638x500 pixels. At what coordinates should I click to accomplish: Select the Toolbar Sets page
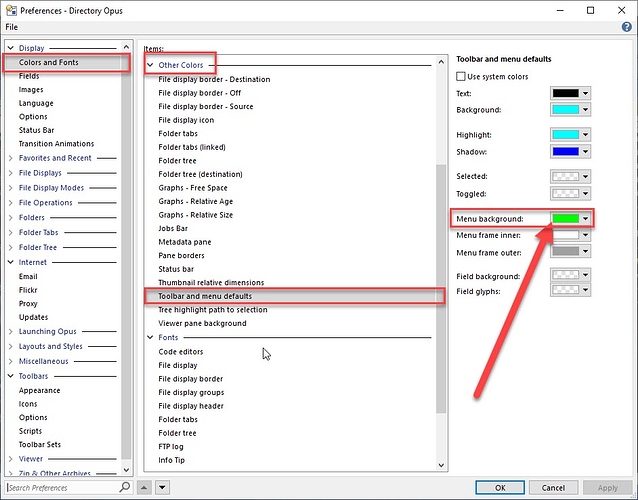pyautogui.click(x=39, y=445)
